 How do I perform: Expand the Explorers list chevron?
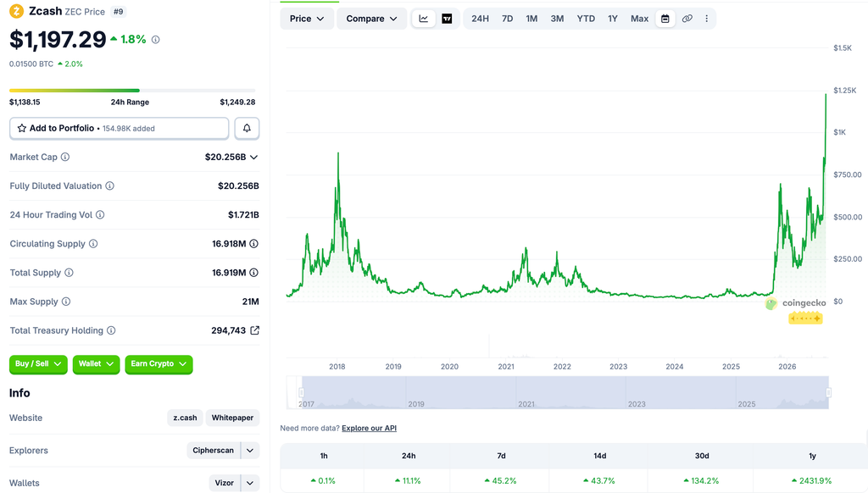click(x=250, y=451)
